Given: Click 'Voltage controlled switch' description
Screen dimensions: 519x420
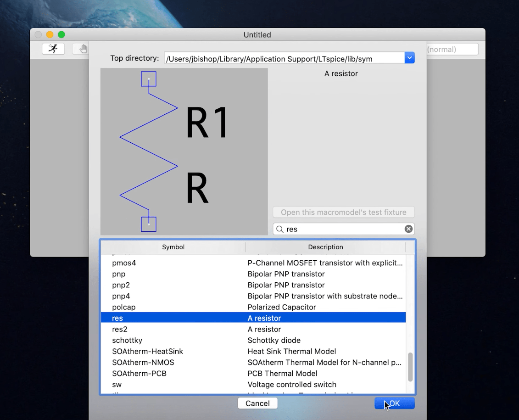Looking at the screenshot, I should [292, 384].
